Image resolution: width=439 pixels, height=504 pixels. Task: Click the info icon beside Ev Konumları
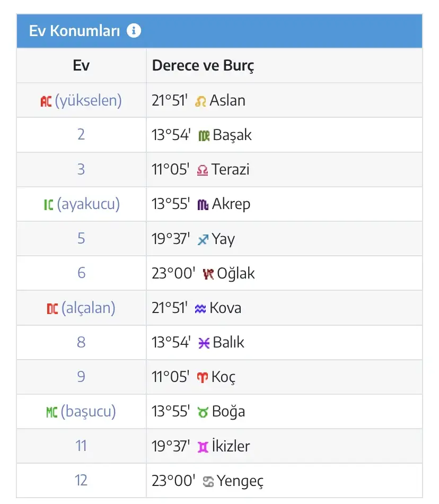click(x=134, y=31)
